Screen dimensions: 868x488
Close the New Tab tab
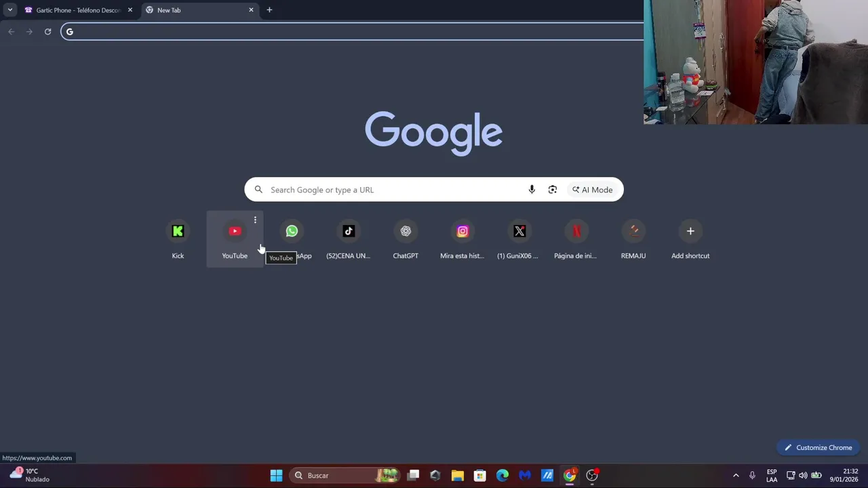[x=251, y=10]
